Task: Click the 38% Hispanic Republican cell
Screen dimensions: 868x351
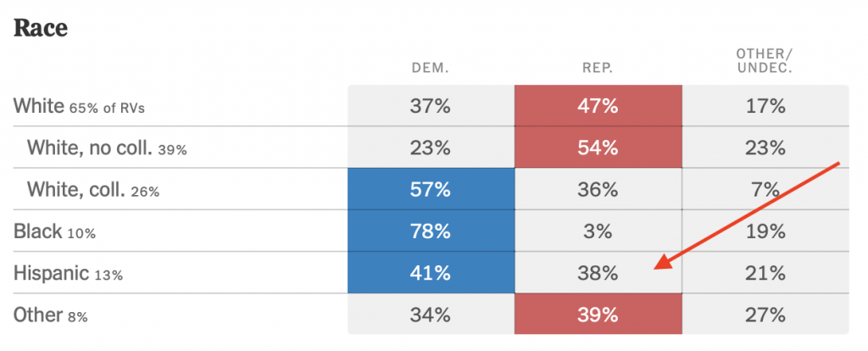Action: (x=598, y=273)
